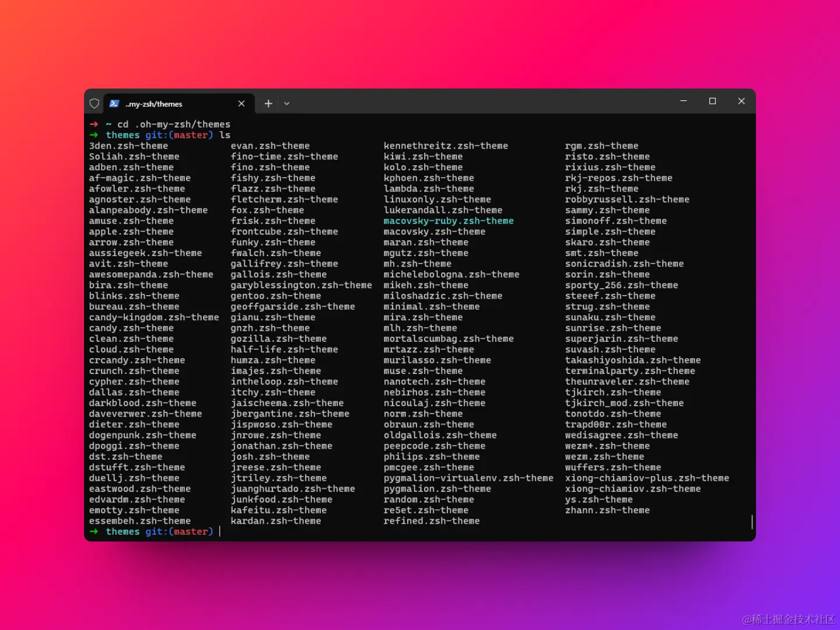Pick the 'michelebologna.zsh-theme' entry

(x=452, y=275)
